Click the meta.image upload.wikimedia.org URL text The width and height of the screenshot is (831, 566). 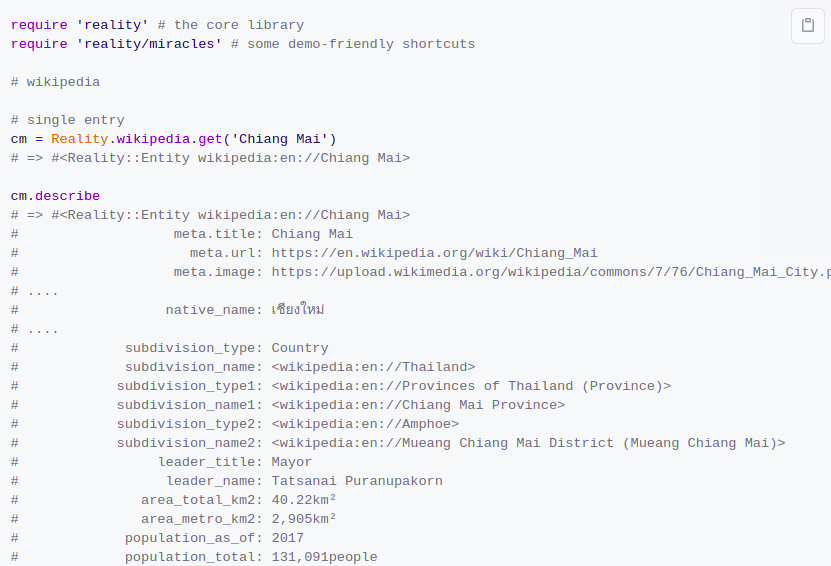click(550, 272)
